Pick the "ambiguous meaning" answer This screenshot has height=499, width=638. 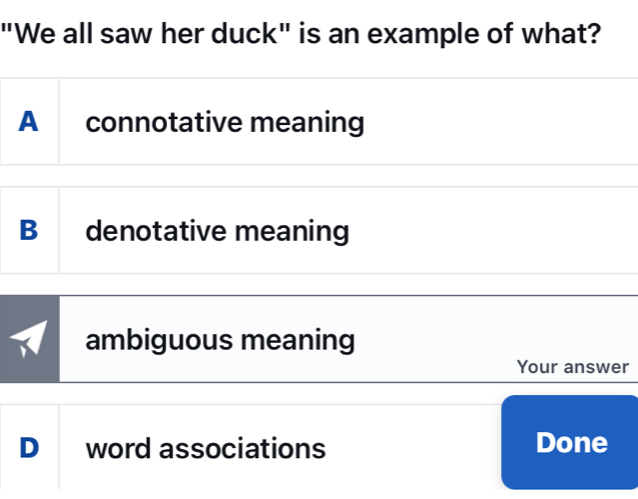coord(220,340)
